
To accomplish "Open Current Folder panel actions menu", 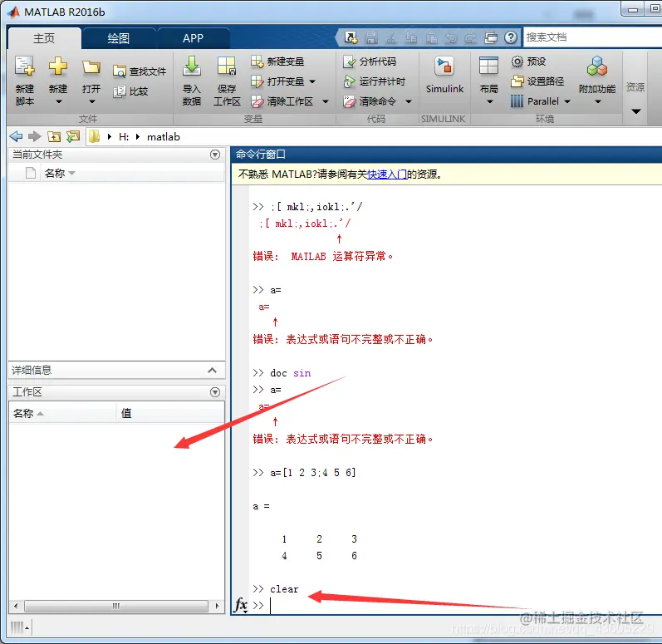I will [215, 155].
